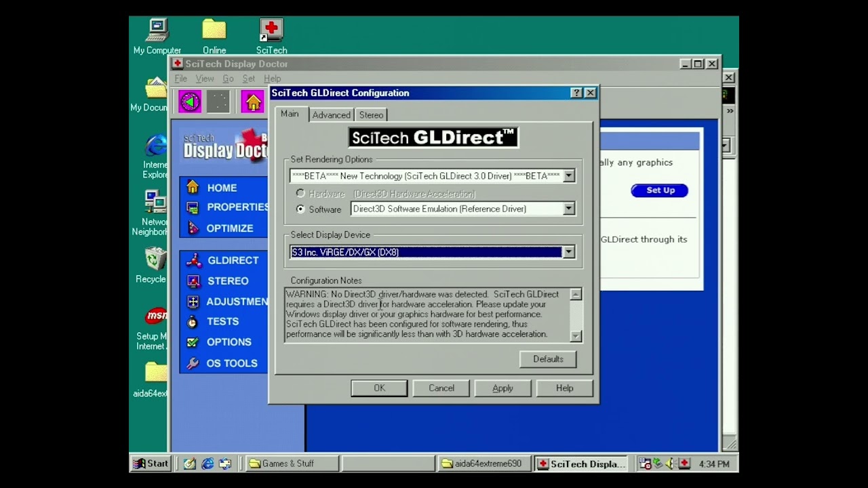This screenshot has height=488, width=868.
Task: Confirm with the OK button
Action: coord(379,388)
